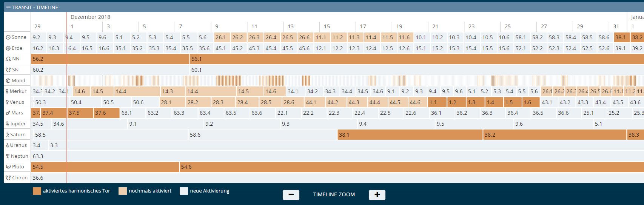Screen dimensions: 644x205
Task: Click the 'nochmals aktiviert' legend swatch
Action: coord(122,191)
